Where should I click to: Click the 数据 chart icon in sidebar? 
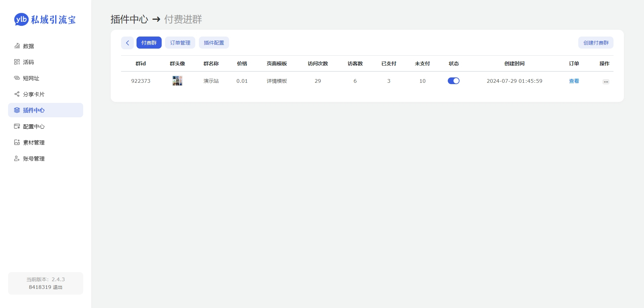pos(17,46)
